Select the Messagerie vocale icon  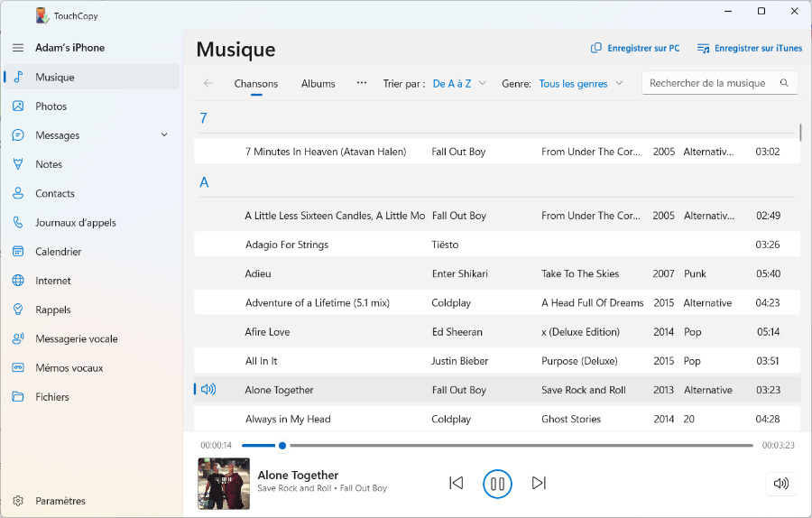click(x=18, y=339)
